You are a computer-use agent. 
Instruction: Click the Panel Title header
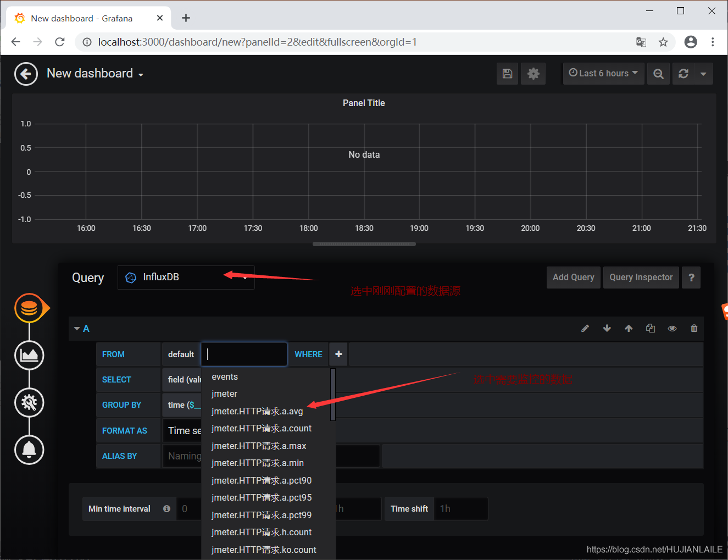(364, 103)
